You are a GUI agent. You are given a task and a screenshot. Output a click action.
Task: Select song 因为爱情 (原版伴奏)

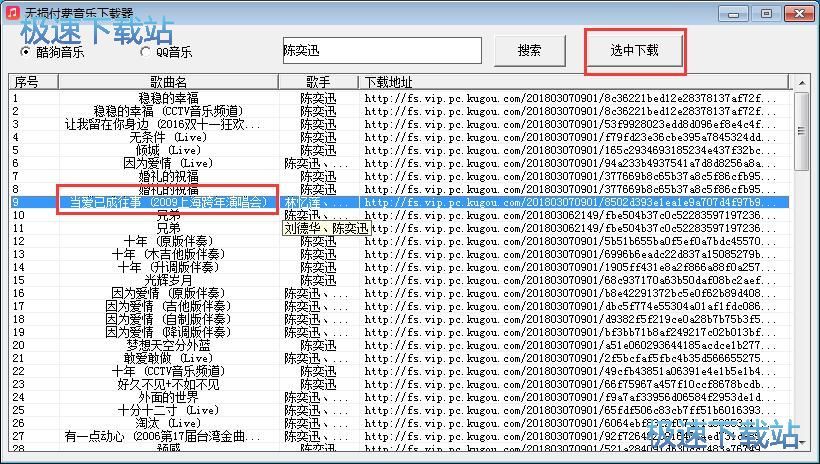pos(168,293)
